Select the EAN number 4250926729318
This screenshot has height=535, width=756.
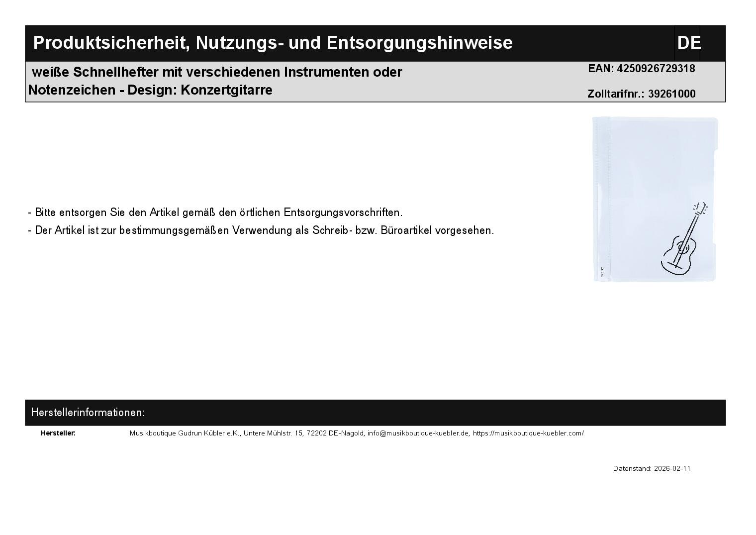[656, 69]
